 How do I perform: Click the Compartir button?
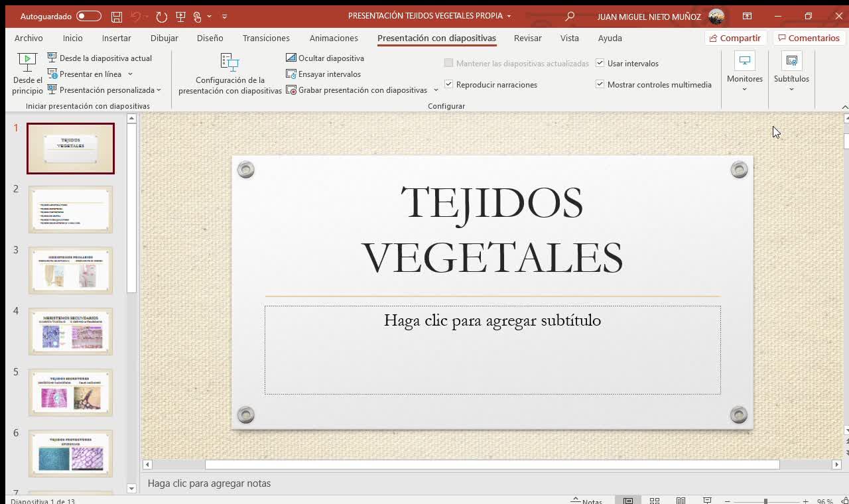coord(735,38)
